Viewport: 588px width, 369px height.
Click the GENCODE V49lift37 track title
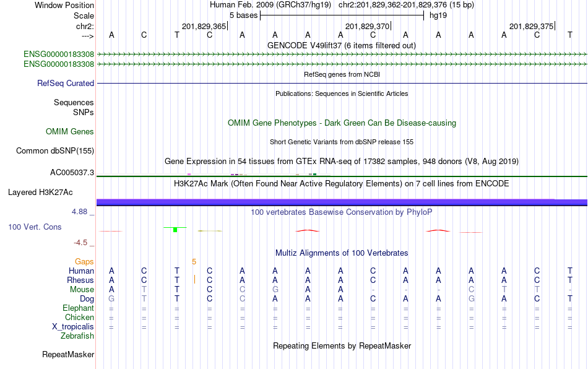coord(342,45)
